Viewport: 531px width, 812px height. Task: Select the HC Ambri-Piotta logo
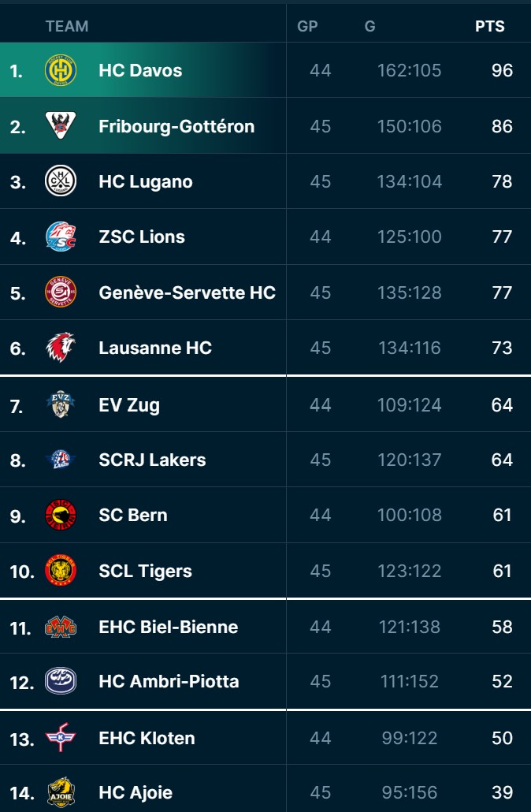pos(61,681)
